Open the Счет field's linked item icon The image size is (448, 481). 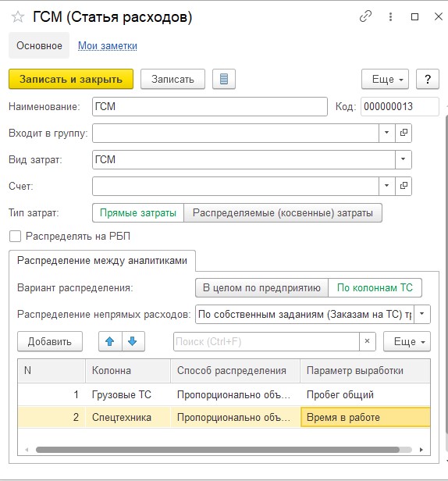click(404, 186)
